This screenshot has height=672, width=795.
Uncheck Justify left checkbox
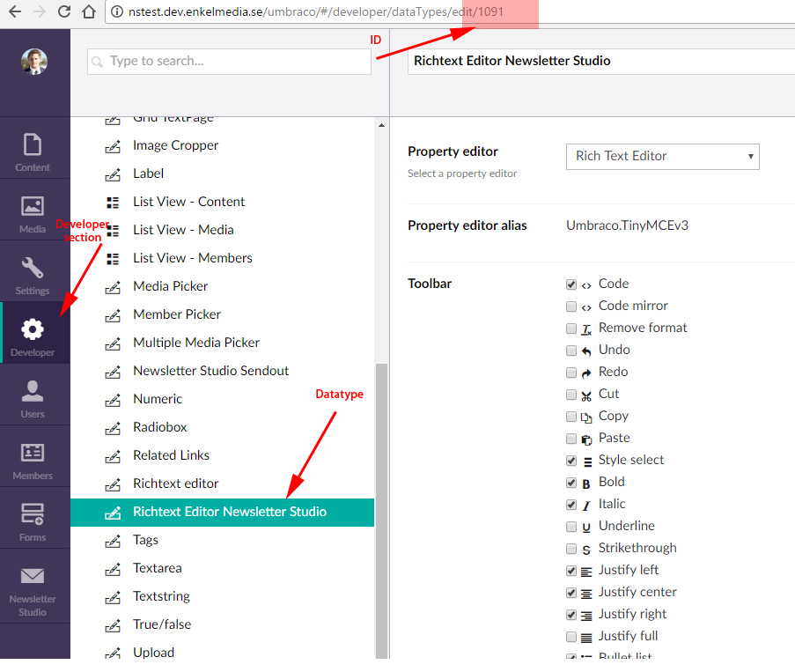coord(571,571)
